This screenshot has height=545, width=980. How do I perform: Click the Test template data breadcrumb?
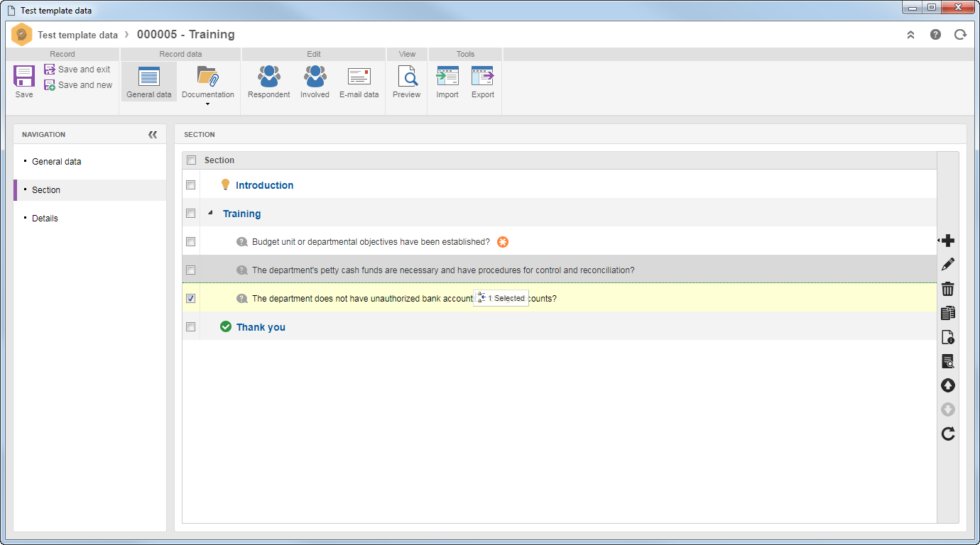coord(77,35)
